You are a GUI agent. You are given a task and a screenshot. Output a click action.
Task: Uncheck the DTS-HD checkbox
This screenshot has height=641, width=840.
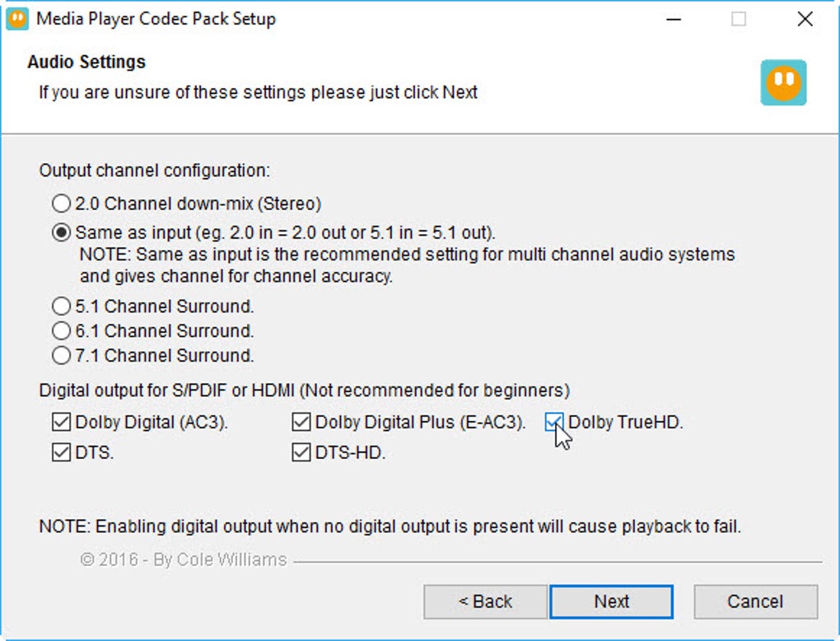coord(301,452)
